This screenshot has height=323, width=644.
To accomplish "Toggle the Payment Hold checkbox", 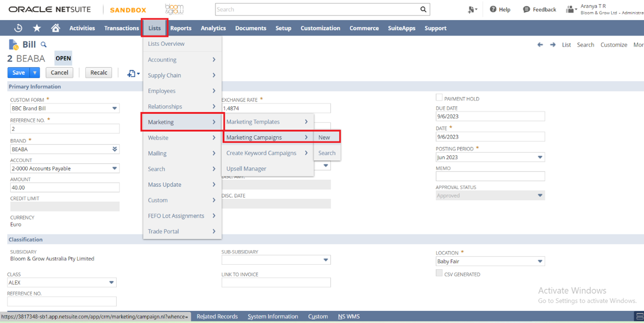I will [439, 97].
